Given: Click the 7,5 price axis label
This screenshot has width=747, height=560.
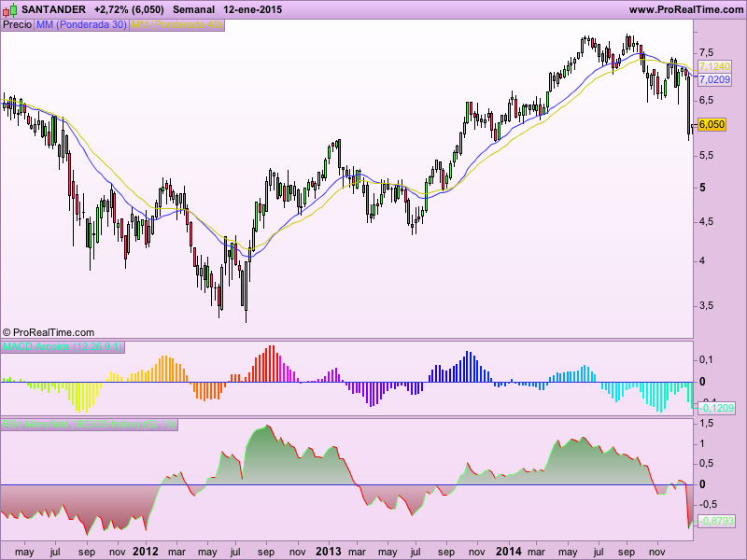Looking at the screenshot, I should (x=706, y=52).
